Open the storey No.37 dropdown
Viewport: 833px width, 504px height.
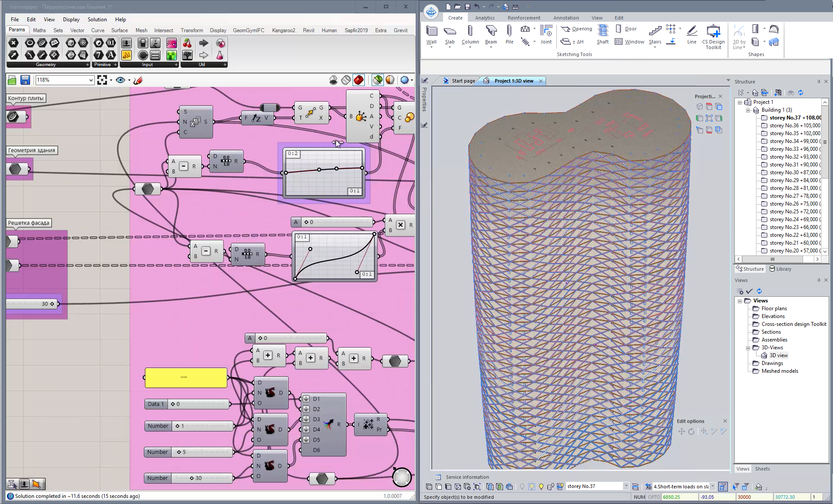[x=626, y=486]
